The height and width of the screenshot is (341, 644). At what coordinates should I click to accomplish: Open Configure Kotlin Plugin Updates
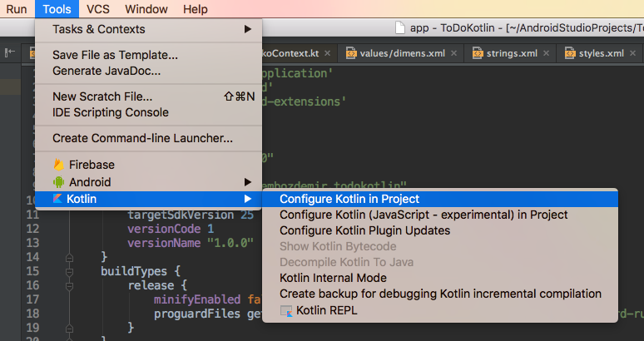point(440,230)
